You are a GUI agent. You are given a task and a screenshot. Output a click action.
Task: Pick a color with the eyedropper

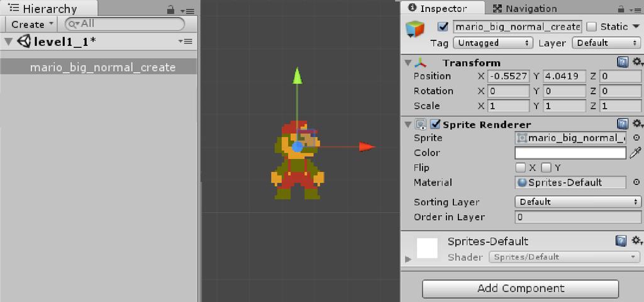coord(634,152)
